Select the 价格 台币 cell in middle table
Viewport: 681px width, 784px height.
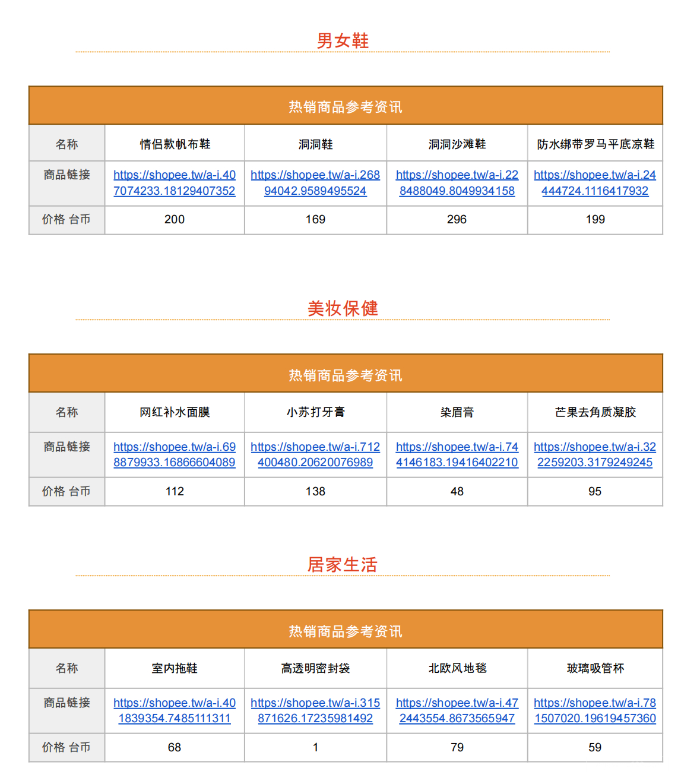click(x=66, y=491)
